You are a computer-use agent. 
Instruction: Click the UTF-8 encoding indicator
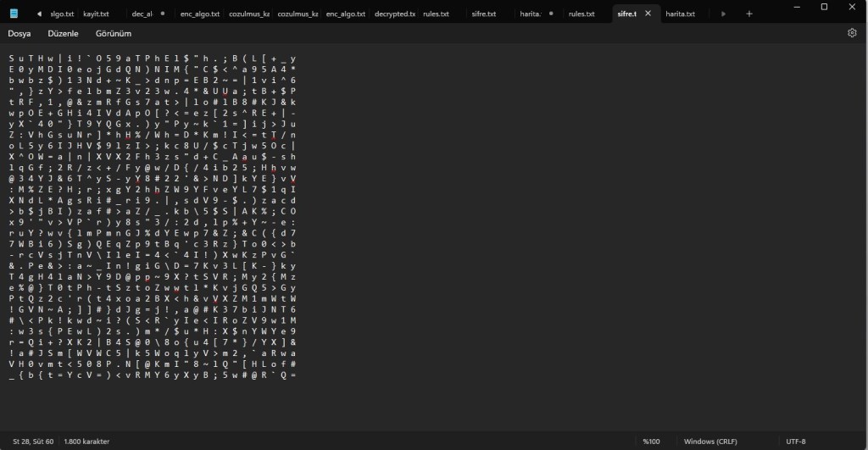pyautogui.click(x=796, y=441)
